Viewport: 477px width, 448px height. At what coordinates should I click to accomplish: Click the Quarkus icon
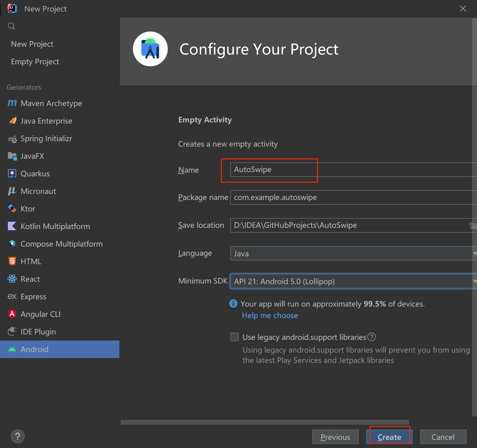pos(12,174)
